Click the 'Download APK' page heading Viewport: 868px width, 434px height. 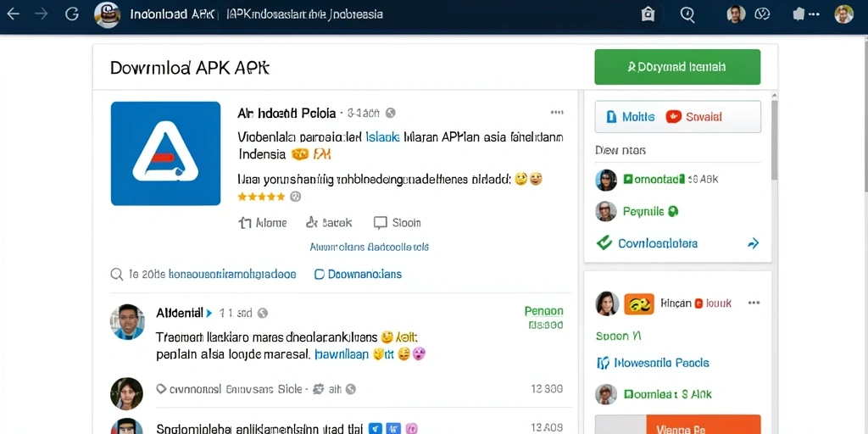190,68
